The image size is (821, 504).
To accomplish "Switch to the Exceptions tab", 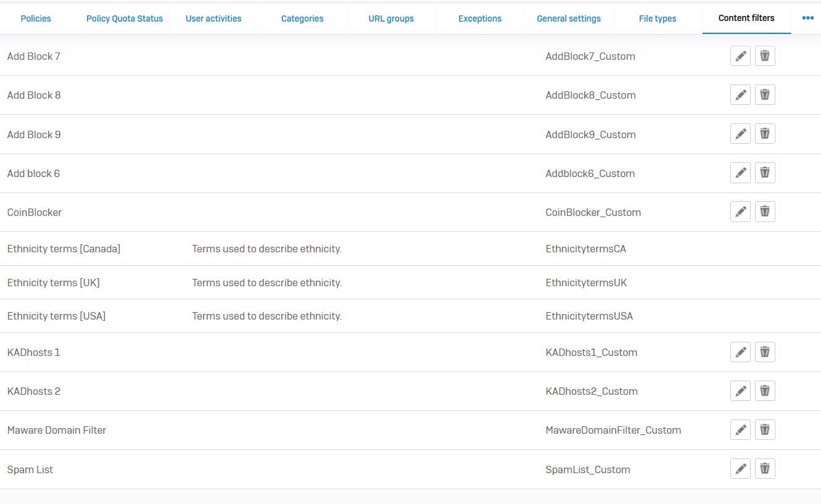I will pyautogui.click(x=480, y=19).
